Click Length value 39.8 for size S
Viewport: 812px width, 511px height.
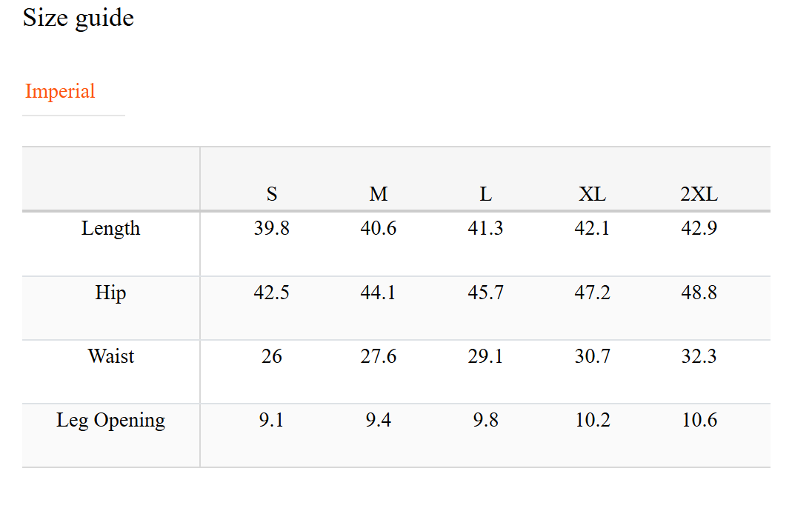point(272,228)
